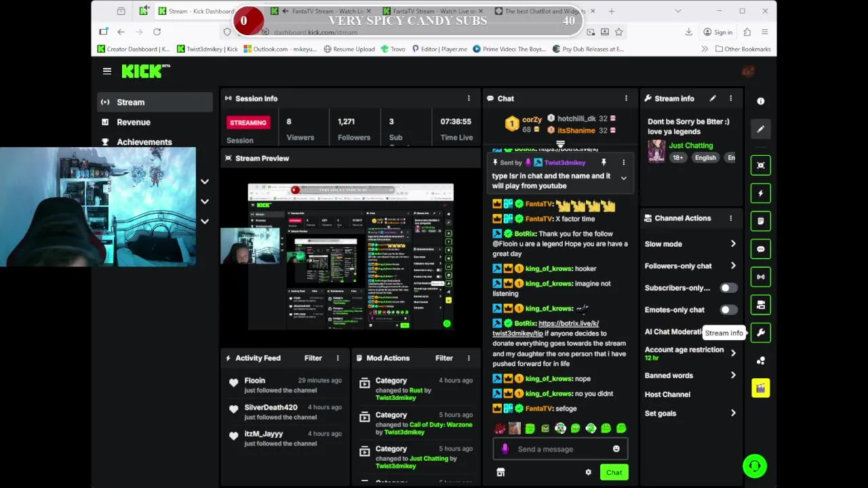Click the 18+ tag in Stream info
868x488 pixels.
click(677, 157)
